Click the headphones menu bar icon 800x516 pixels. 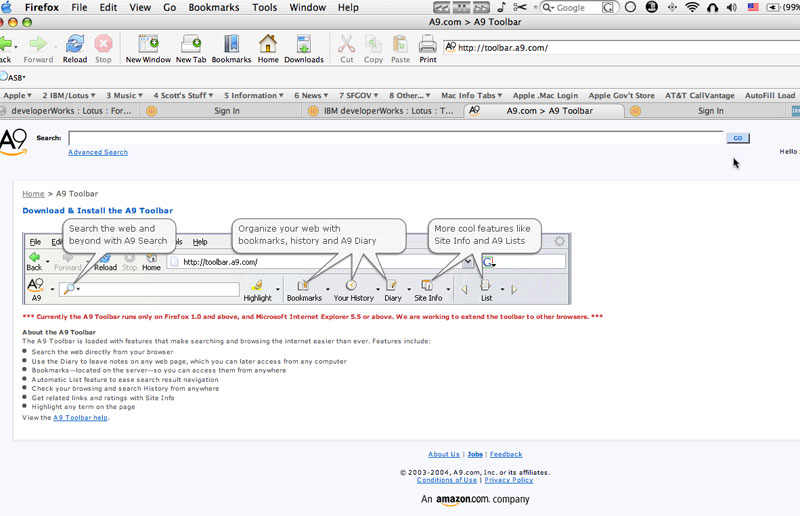coord(713,7)
